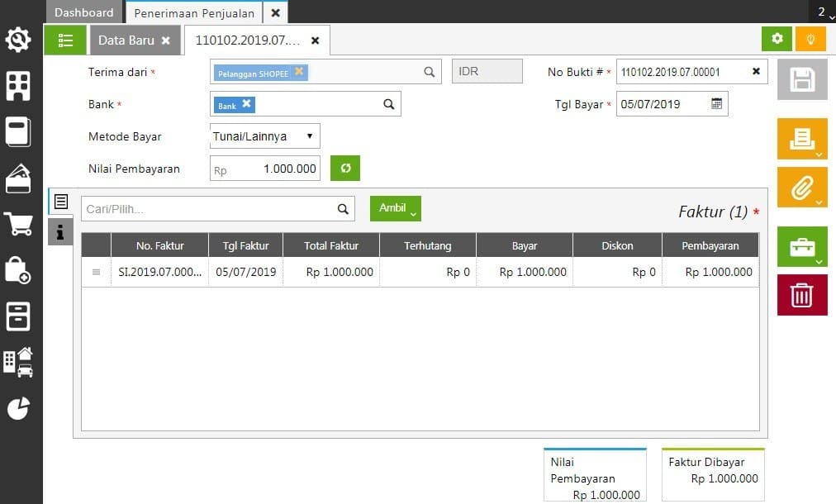Open the Metode Bayar dropdown
This screenshot has width=836, height=504.
[x=265, y=136]
